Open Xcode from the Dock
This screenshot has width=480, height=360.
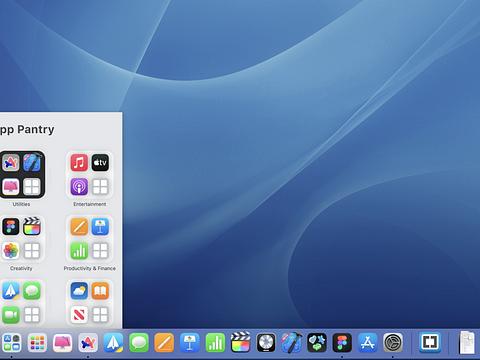[292, 342]
